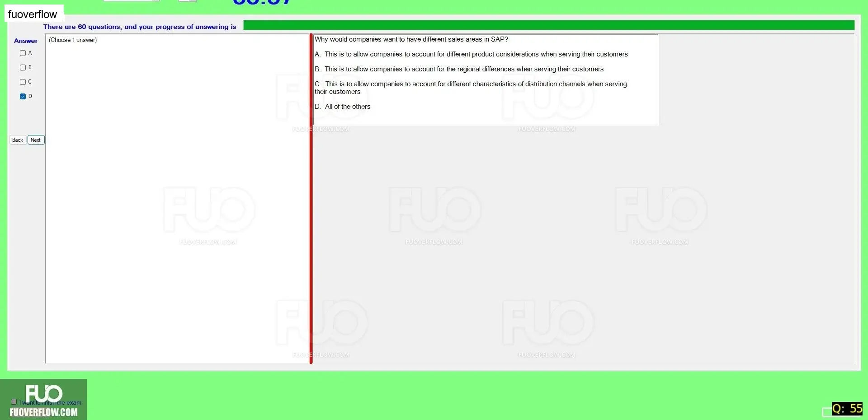Go to the next question with Next

click(36, 140)
